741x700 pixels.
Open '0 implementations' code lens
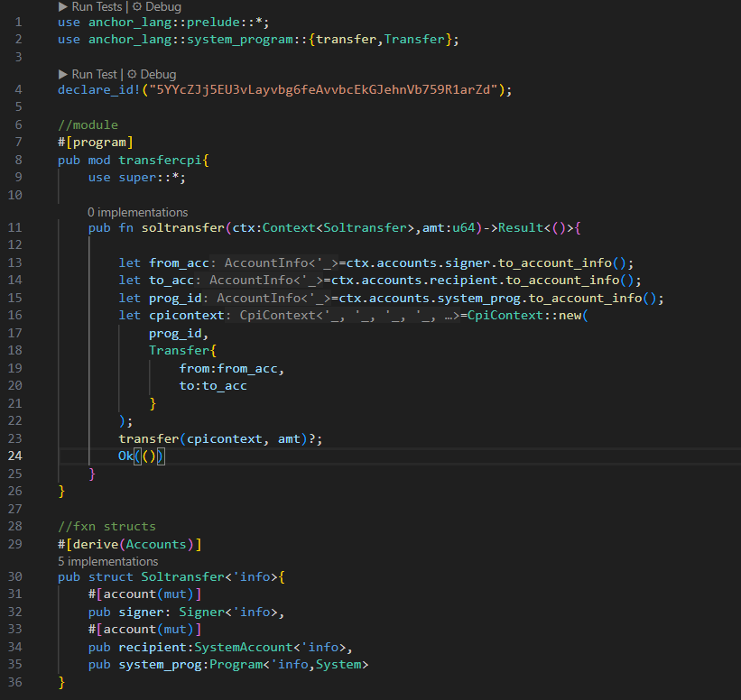click(x=137, y=213)
